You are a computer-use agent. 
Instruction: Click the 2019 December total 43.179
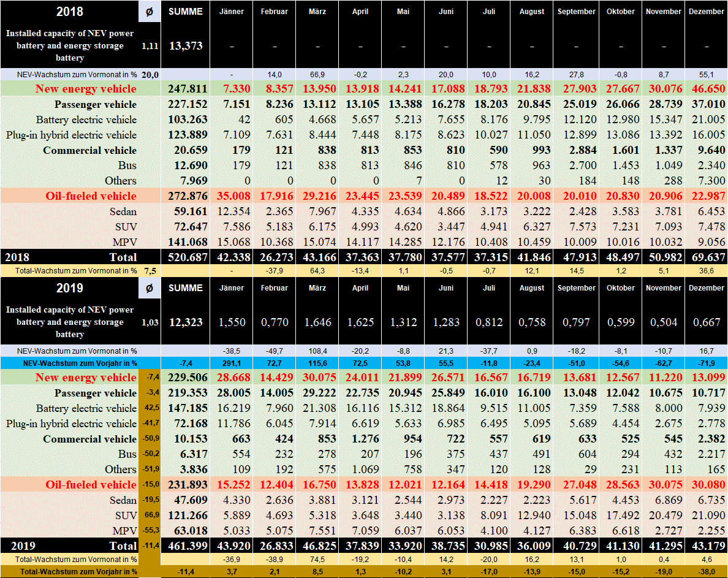click(706, 546)
